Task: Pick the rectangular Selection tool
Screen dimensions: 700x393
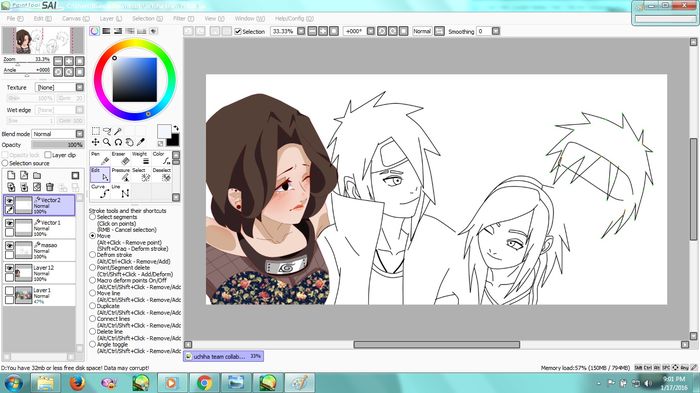Action: click(x=96, y=131)
